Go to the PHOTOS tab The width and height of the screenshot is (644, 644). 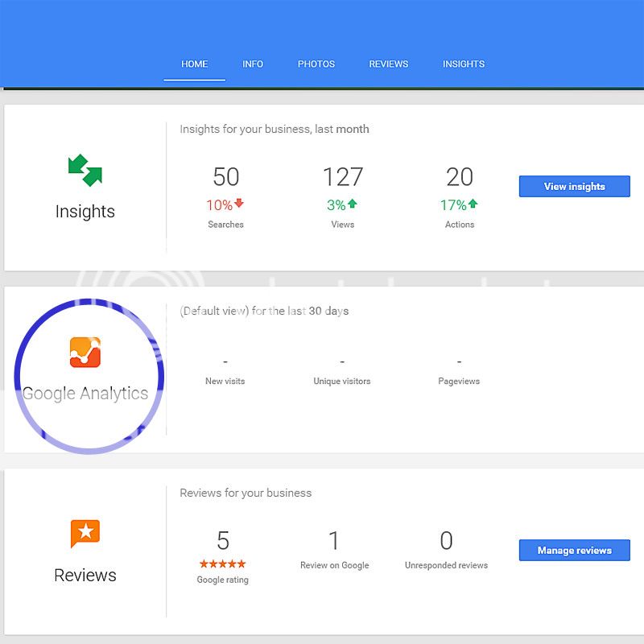316,64
